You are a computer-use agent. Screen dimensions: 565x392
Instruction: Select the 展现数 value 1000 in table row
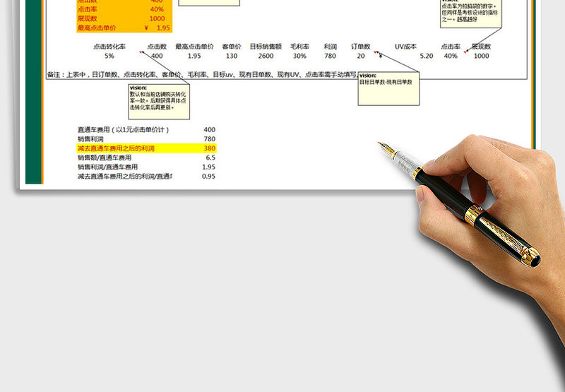click(481, 56)
